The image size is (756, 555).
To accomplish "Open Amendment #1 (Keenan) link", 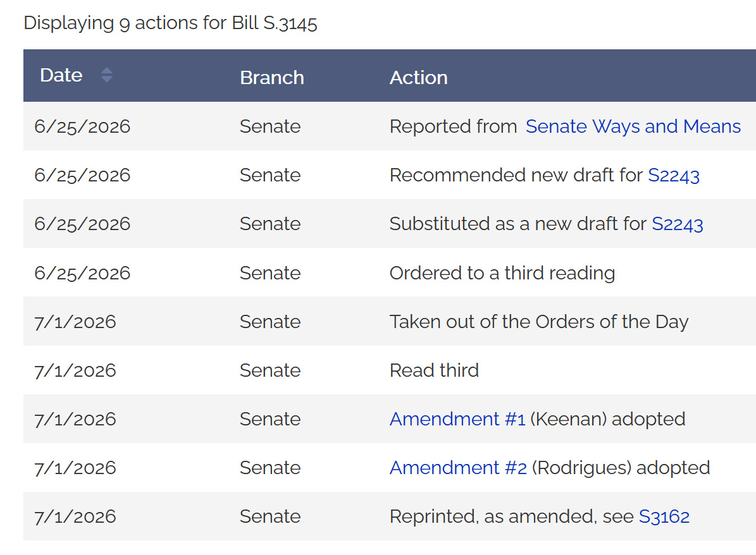I will coord(457,419).
